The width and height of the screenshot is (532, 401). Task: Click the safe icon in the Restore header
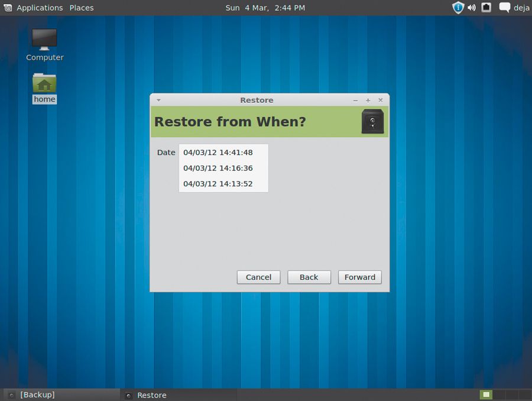click(372, 121)
